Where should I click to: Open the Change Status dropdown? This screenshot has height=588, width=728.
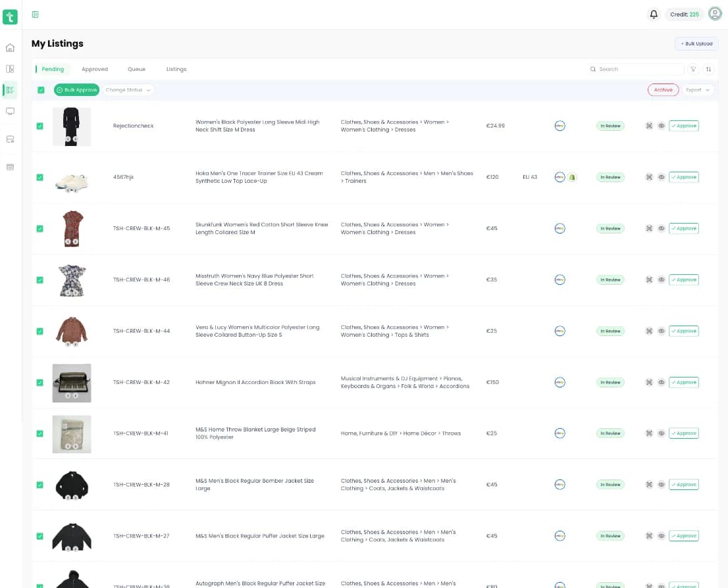coord(128,90)
